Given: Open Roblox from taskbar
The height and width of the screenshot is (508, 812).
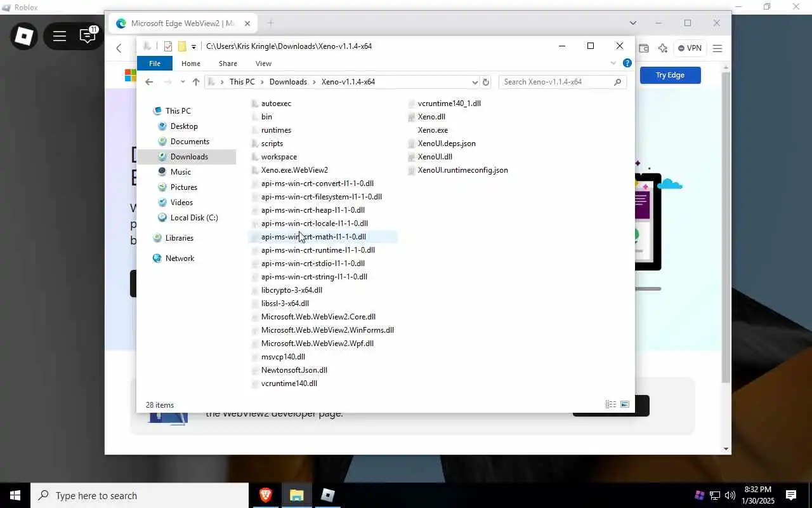Looking at the screenshot, I should pos(327,495).
